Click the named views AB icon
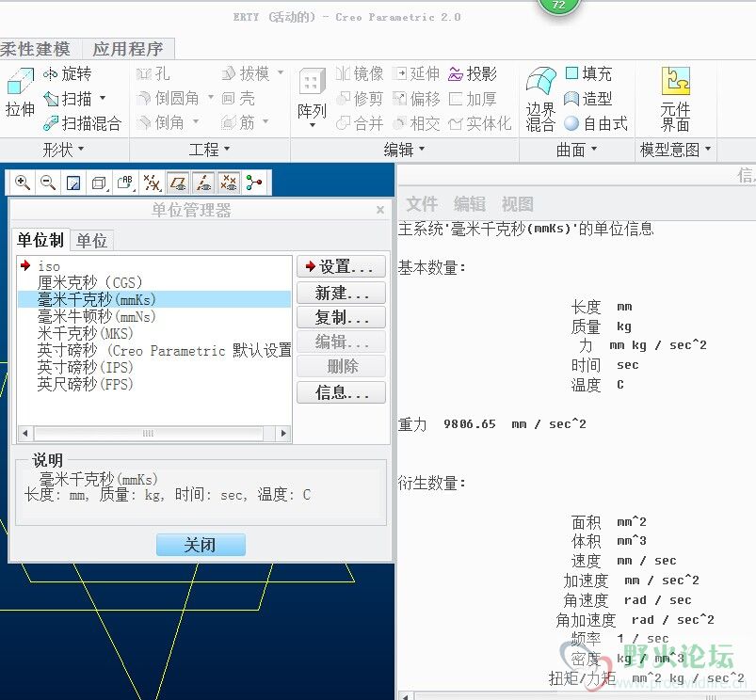Viewport: 756px width, 700px height. [125, 183]
